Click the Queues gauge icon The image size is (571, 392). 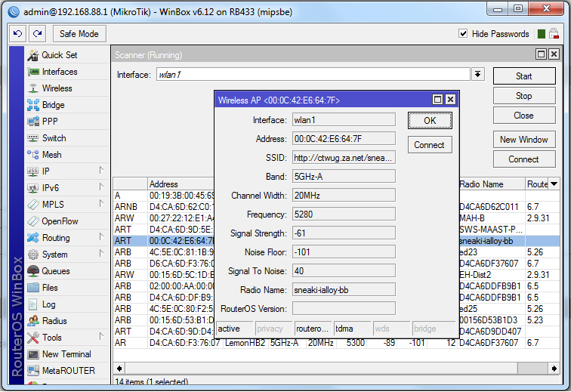coord(33,271)
